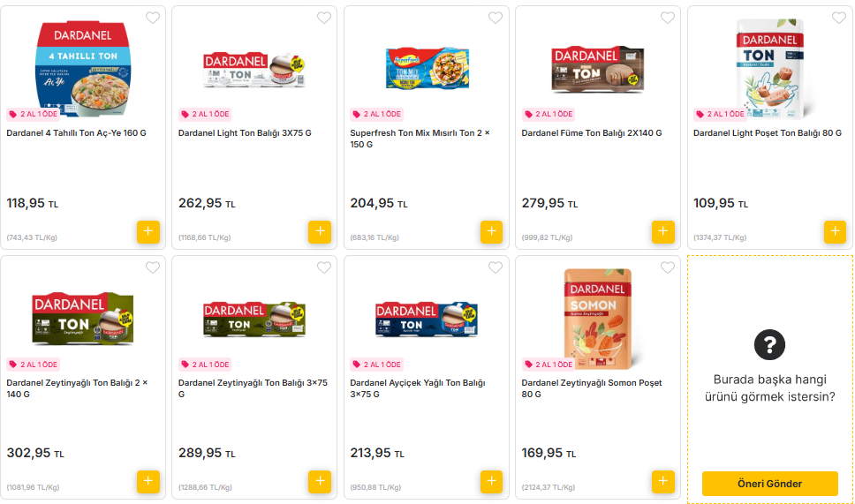
Task: Click Dardanel Light Ton Balığı product image
Action: click(x=254, y=71)
